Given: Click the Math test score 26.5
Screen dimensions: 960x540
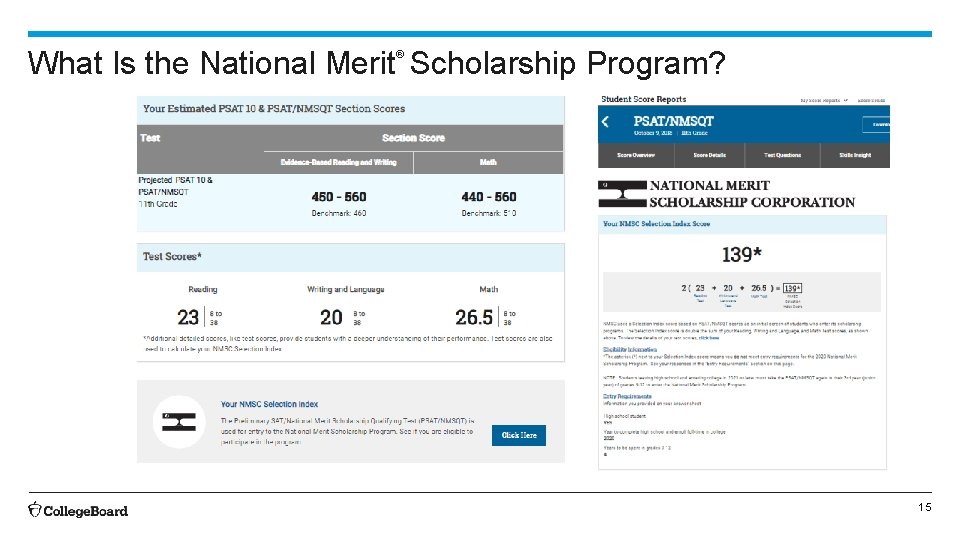Looking at the screenshot, I should click(x=474, y=317).
